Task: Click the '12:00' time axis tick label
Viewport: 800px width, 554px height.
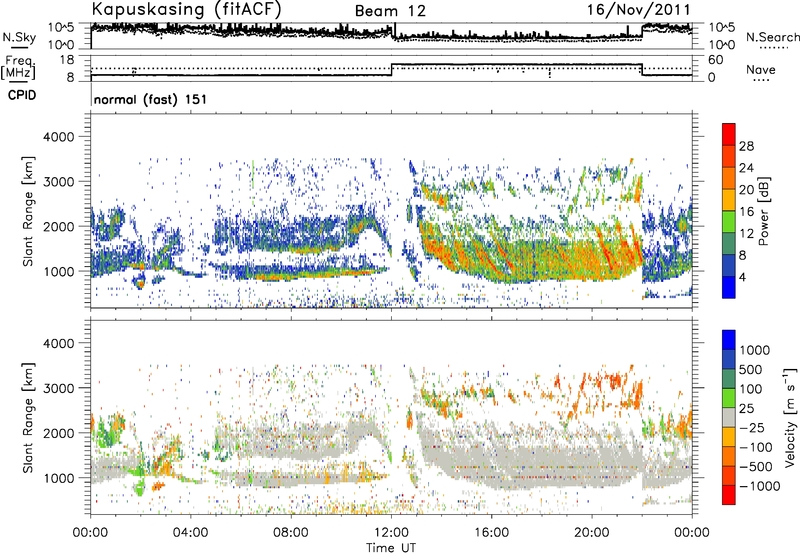Action: pos(391,533)
